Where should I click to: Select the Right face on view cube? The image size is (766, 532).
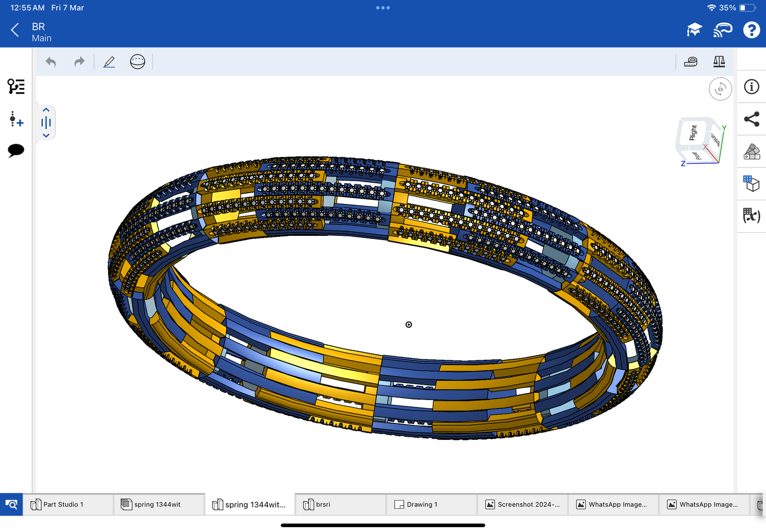point(692,133)
